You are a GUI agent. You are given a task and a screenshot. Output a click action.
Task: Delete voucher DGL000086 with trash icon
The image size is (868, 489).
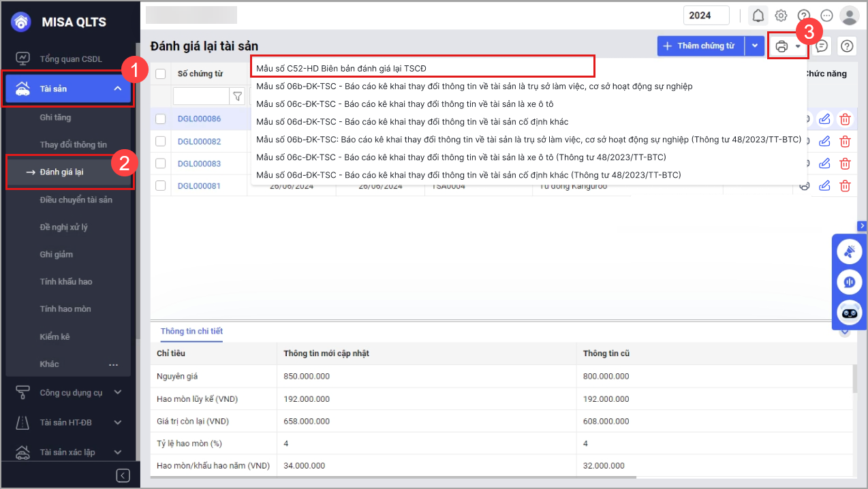845,119
